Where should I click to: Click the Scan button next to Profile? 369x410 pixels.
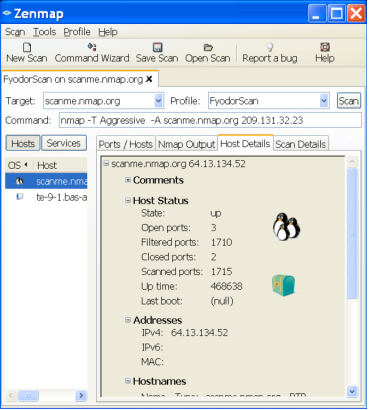[x=349, y=101]
